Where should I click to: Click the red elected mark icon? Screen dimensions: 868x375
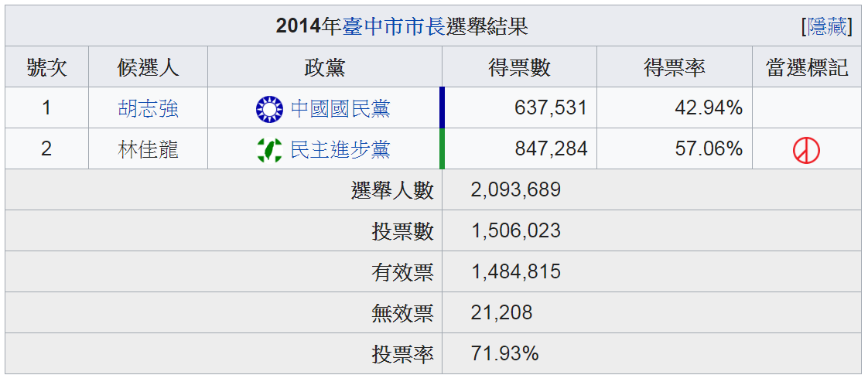806,150
